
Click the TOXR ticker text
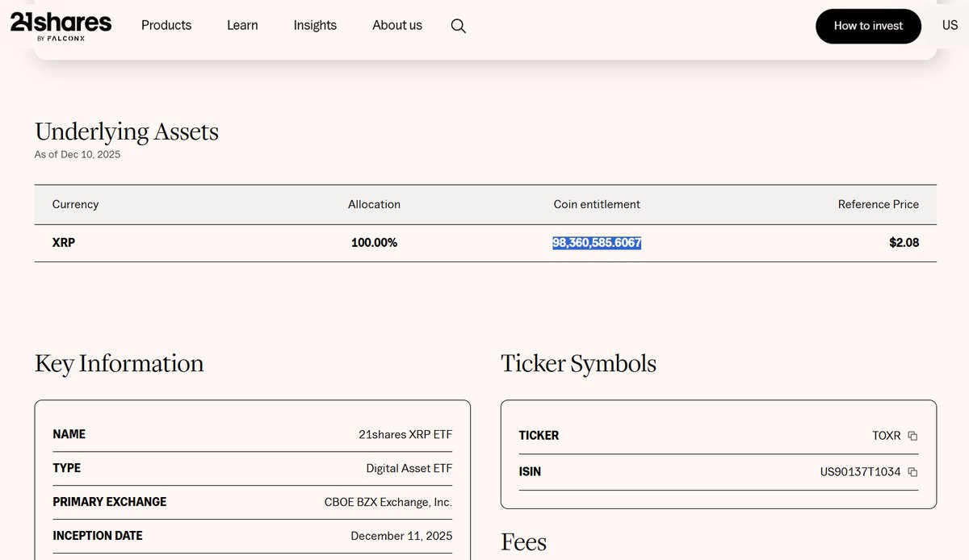887,436
